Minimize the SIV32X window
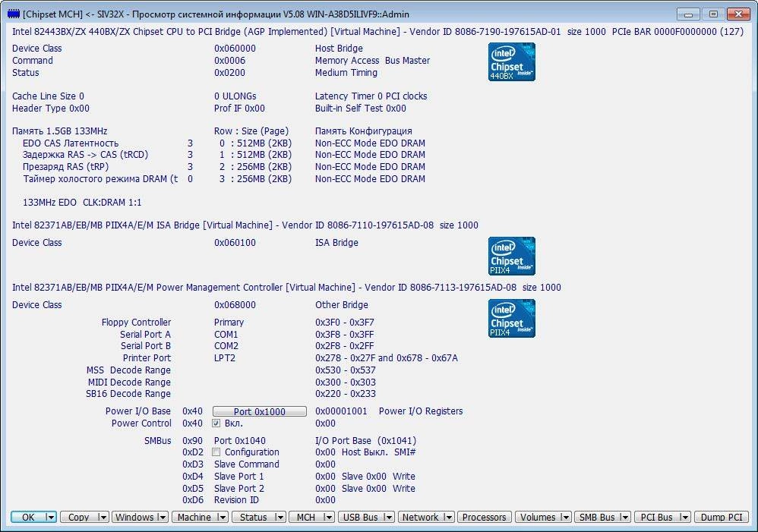758x532 pixels. pyautogui.click(x=688, y=14)
